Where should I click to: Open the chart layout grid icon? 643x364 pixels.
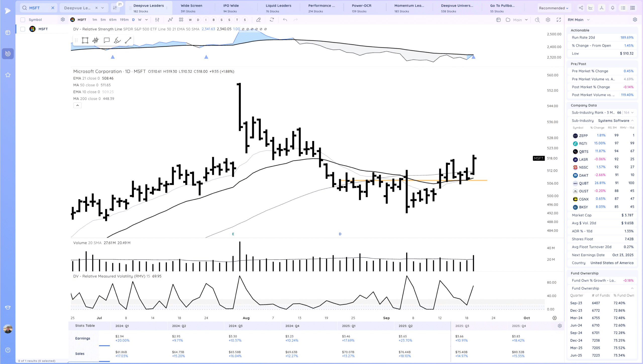[181, 20]
